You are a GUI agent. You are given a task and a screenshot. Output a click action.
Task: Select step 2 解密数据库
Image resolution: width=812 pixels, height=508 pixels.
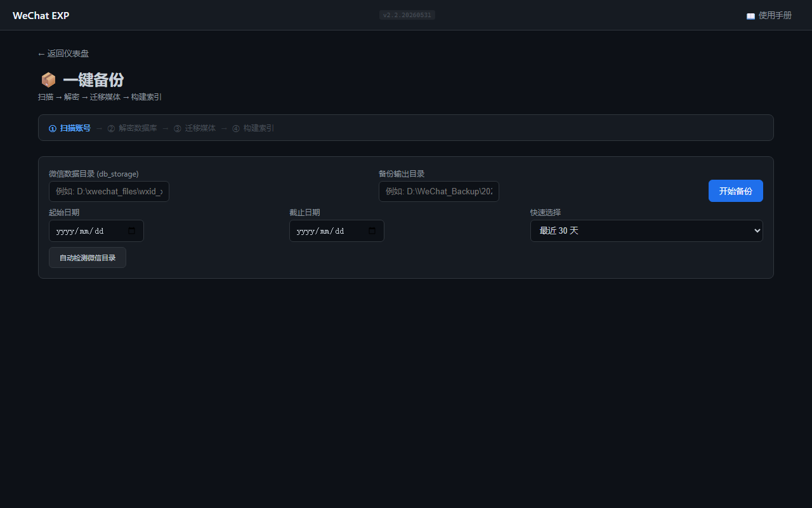[x=132, y=128]
